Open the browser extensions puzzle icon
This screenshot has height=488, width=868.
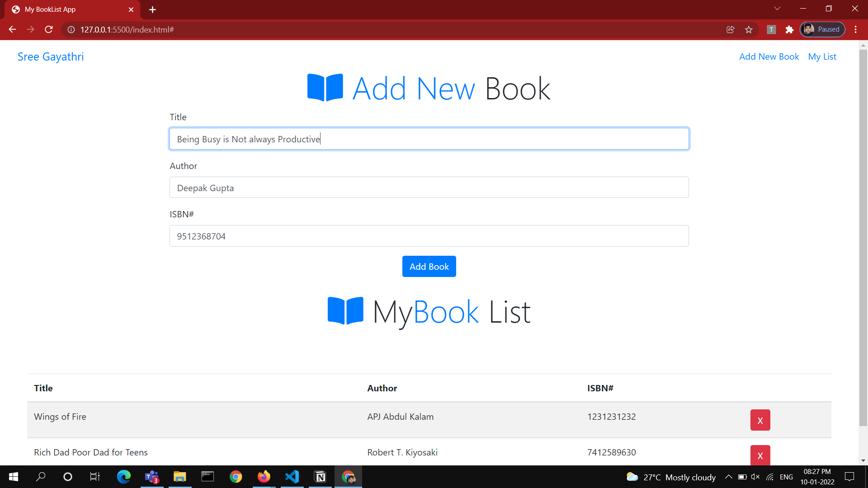pyautogui.click(x=789, y=30)
